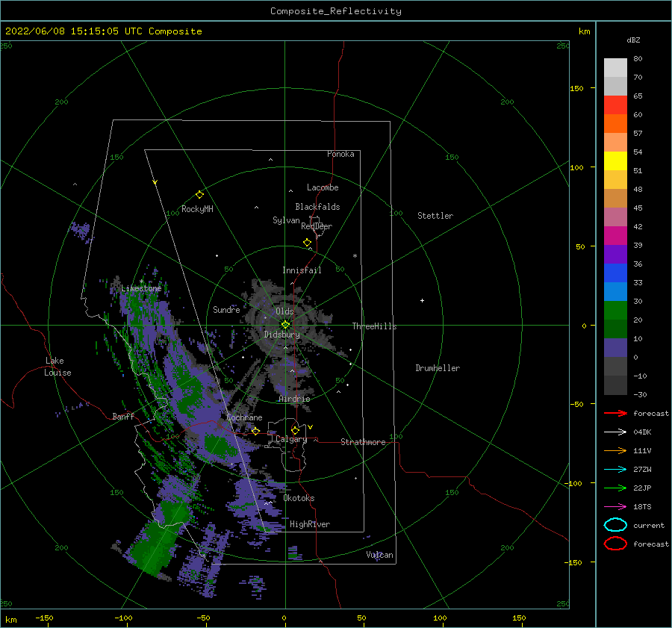The image size is (672, 628).
Task: Click the yellow diamond marker above Calgary label
Action: (x=295, y=430)
